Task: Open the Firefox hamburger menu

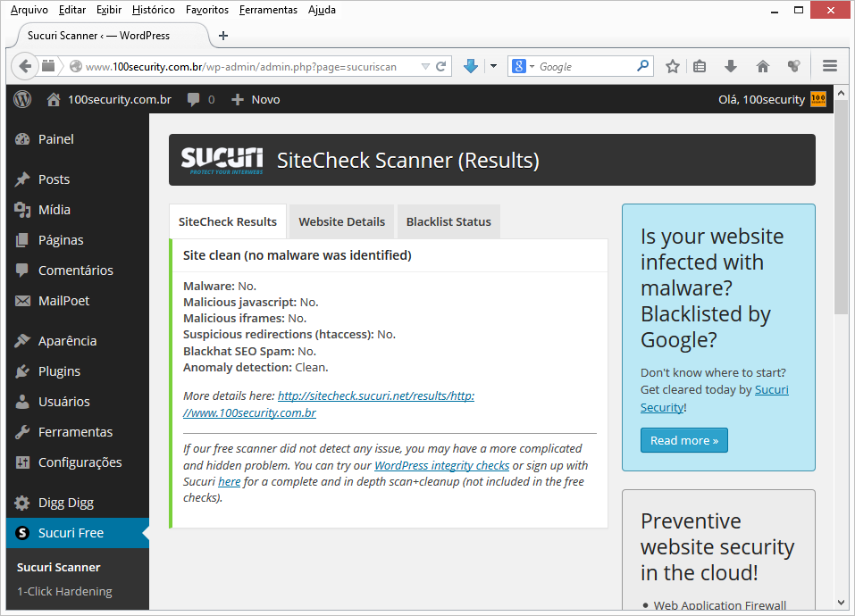Action: tap(830, 66)
